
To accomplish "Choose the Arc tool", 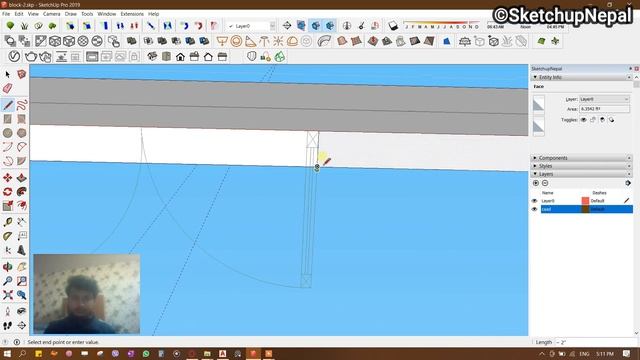I will [7, 147].
